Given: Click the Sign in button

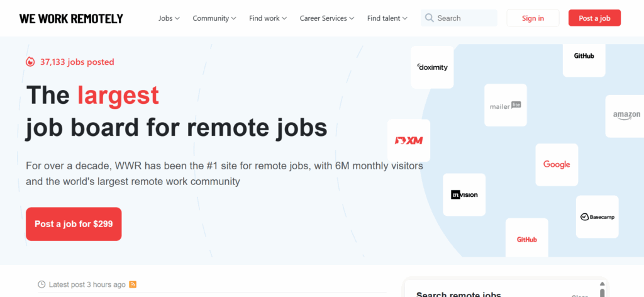Looking at the screenshot, I should tap(533, 18).
